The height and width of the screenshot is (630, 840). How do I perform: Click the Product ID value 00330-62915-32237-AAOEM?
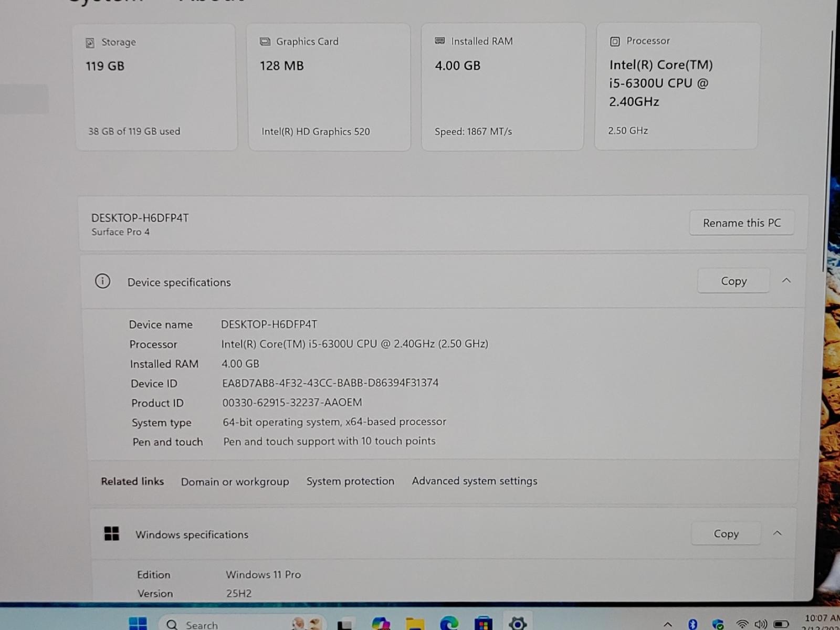coord(292,403)
